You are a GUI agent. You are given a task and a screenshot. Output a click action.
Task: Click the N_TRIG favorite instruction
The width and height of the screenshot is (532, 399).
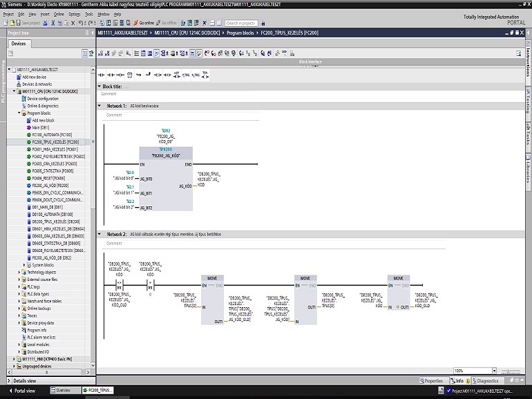tap(196, 75)
